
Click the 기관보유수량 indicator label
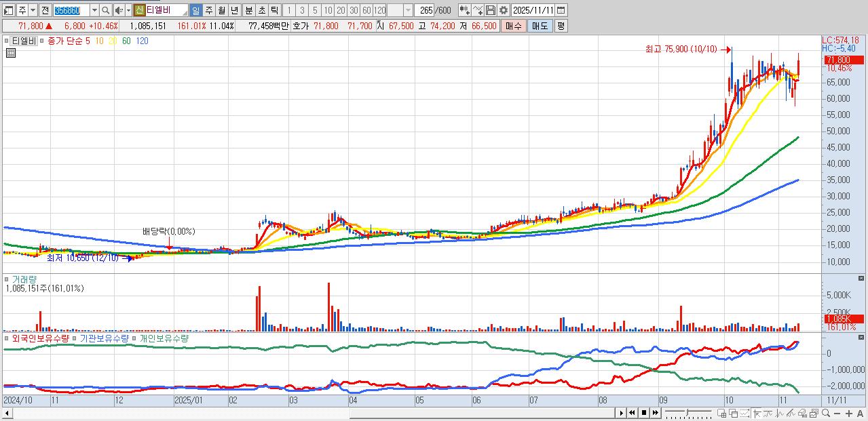[104, 338]
